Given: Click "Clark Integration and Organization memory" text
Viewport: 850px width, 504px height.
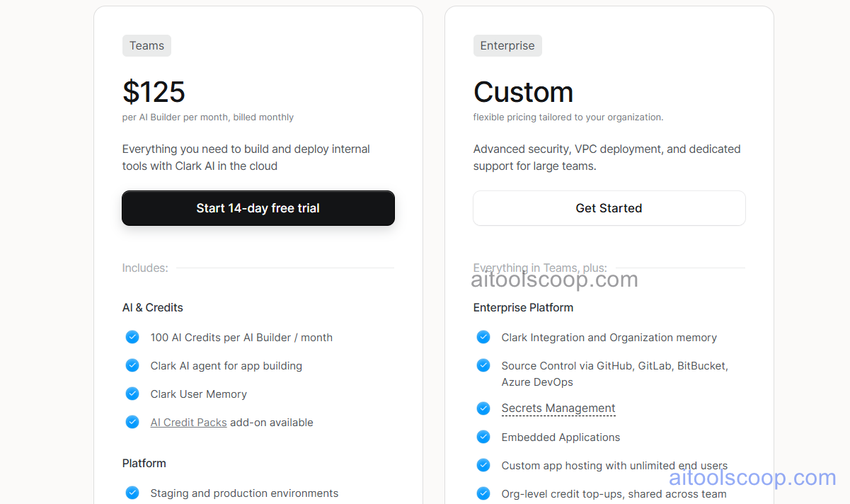Looking at the screenshot, I should (x=609, y=338).
